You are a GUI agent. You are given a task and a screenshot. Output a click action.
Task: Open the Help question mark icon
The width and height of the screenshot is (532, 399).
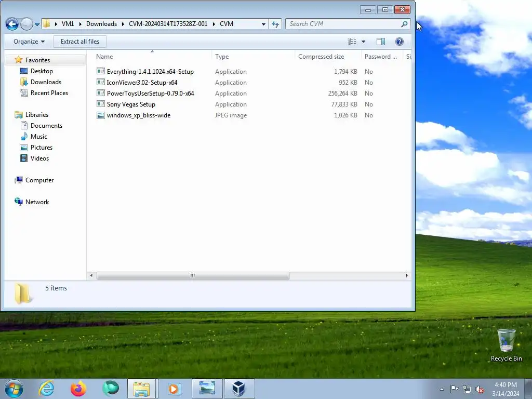point(400,42)
